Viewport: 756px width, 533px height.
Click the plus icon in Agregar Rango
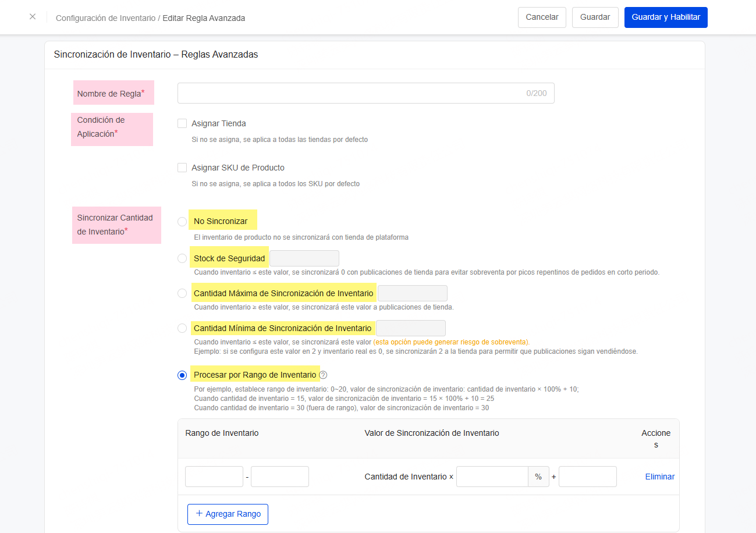tap(199, 514)
